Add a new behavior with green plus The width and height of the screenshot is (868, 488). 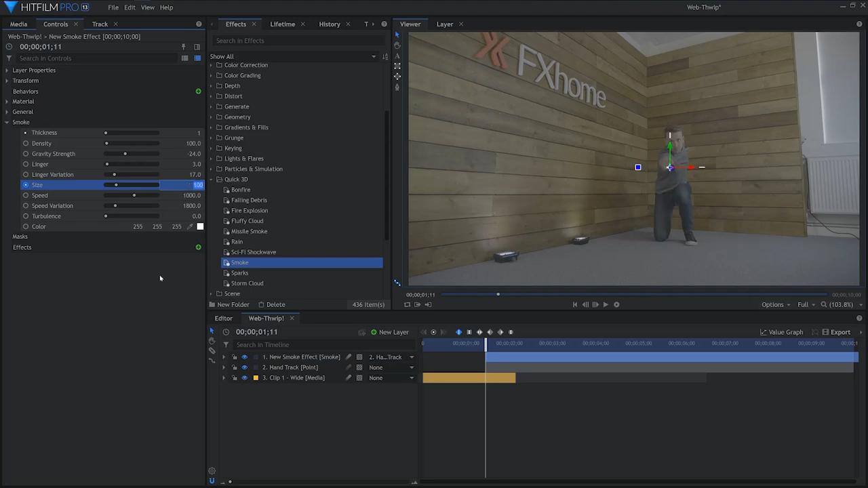click(x=198, y=91)
